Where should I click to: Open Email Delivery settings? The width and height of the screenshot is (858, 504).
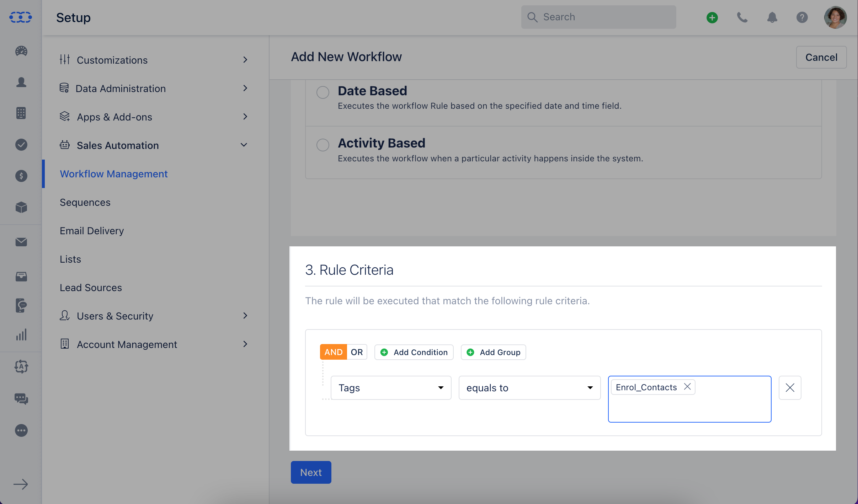coord(92,231)
